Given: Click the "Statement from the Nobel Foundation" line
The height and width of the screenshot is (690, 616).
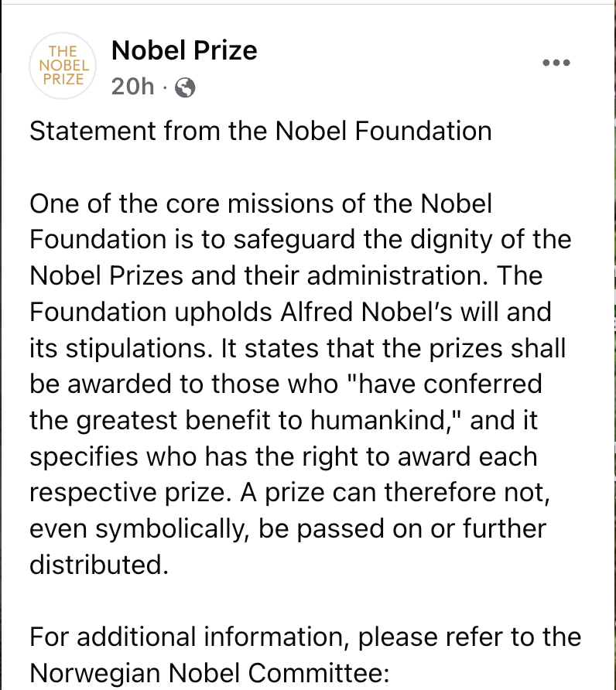Looking at the screenshot, I should pyautogui.click(x=260, y=131).
